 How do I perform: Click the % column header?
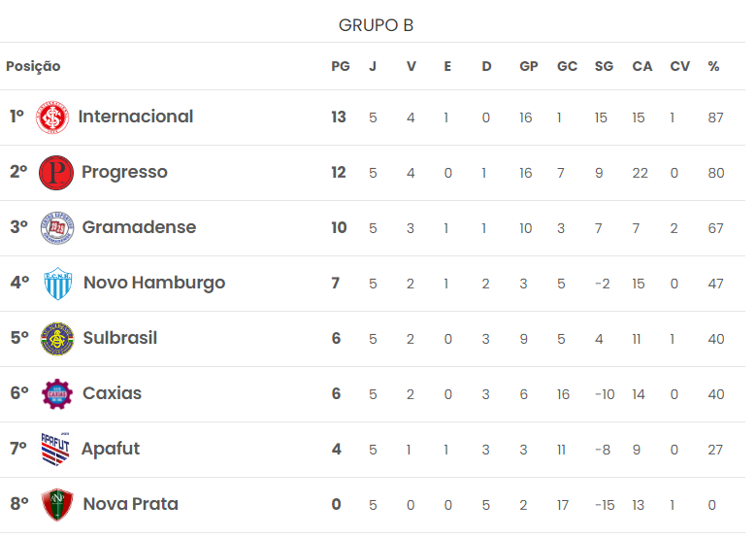713,66
